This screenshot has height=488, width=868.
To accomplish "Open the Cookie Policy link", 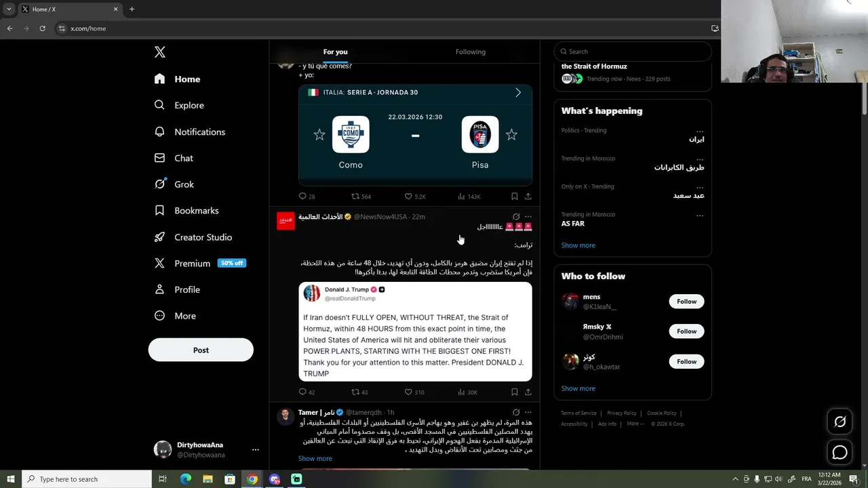I will [x=662, y=413].
